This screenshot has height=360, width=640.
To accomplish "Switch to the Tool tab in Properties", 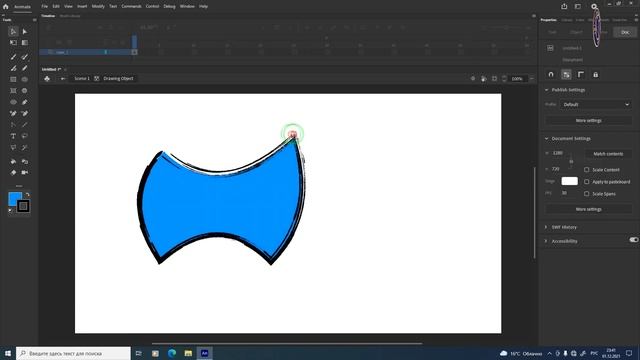I will coord(552,32).
